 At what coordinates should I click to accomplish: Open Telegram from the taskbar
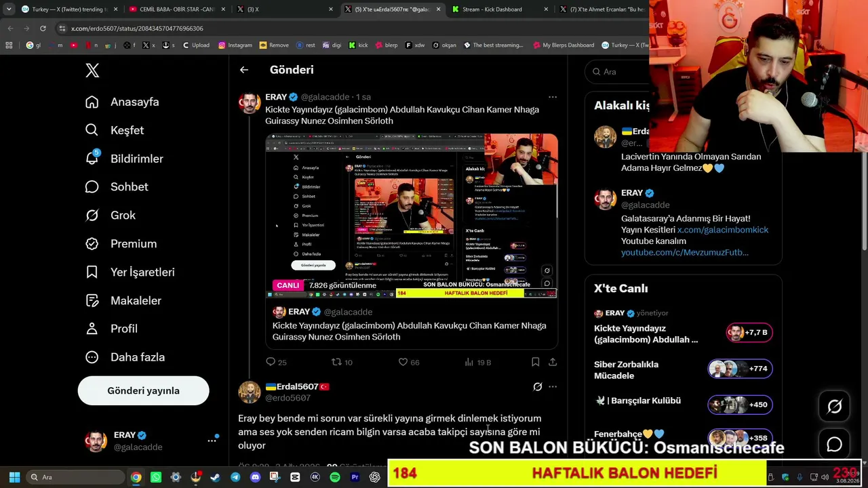click(235, 477)
